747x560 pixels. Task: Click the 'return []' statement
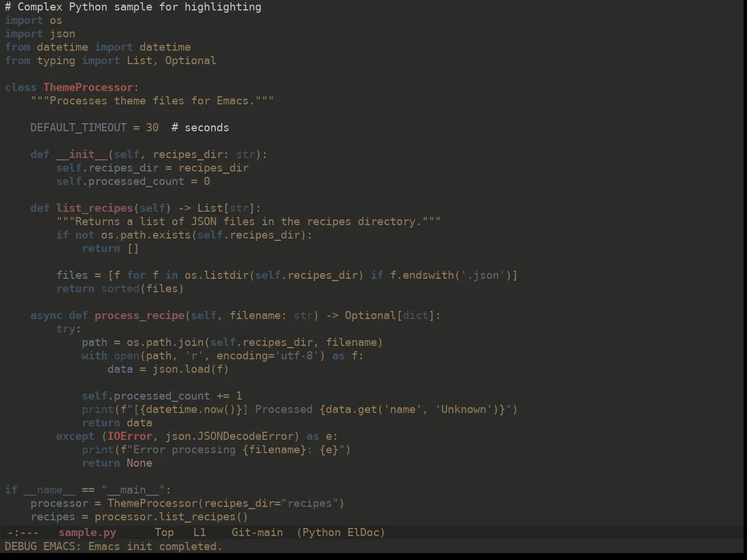pyautogui.click(x=110, y=249)
